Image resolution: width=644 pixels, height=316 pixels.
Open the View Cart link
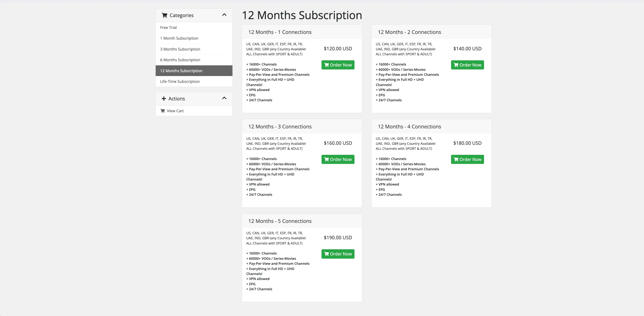(175, 111)
